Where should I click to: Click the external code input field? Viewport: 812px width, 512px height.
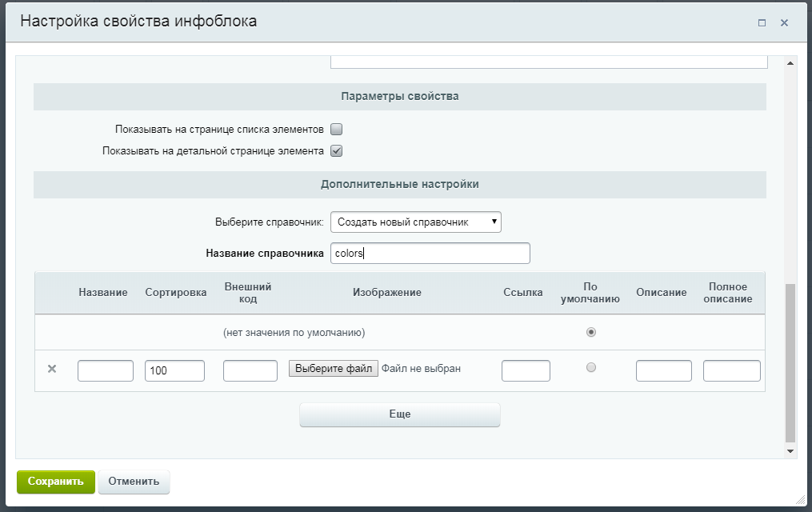(250, 370)
